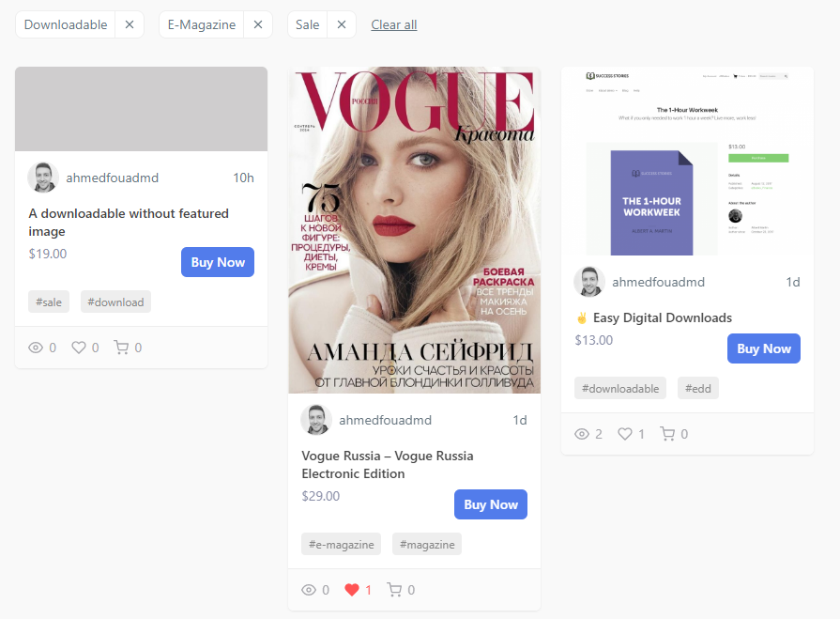The height and width of the screenshot is (619, 840).
Task: Open the gray placeholder image of first card
Action: (142, 109)
